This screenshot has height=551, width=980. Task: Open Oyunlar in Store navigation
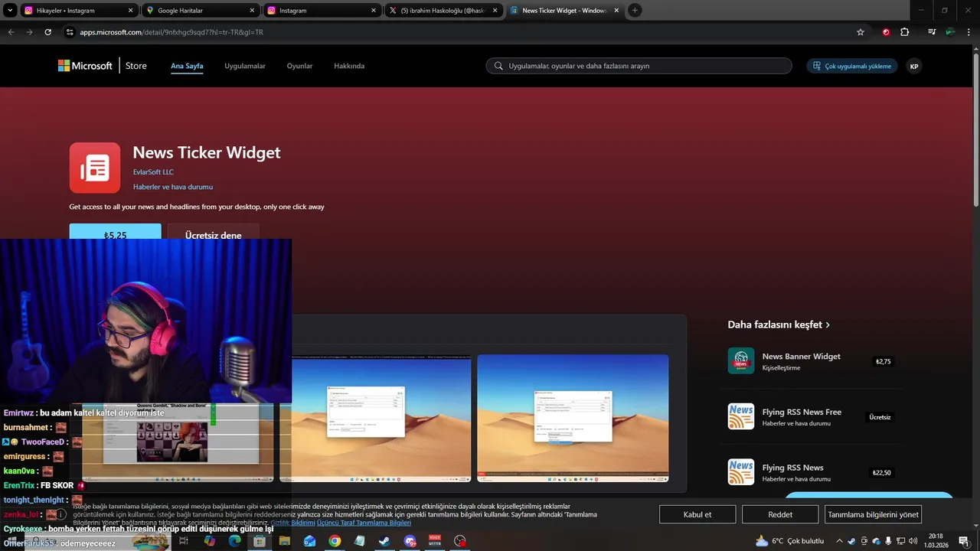[299, 66]
